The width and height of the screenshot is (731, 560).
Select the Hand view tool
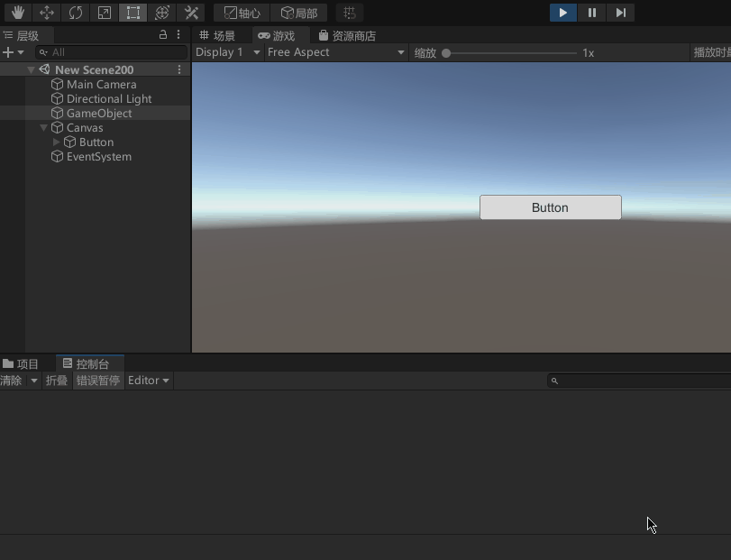(x=18, y=13)
